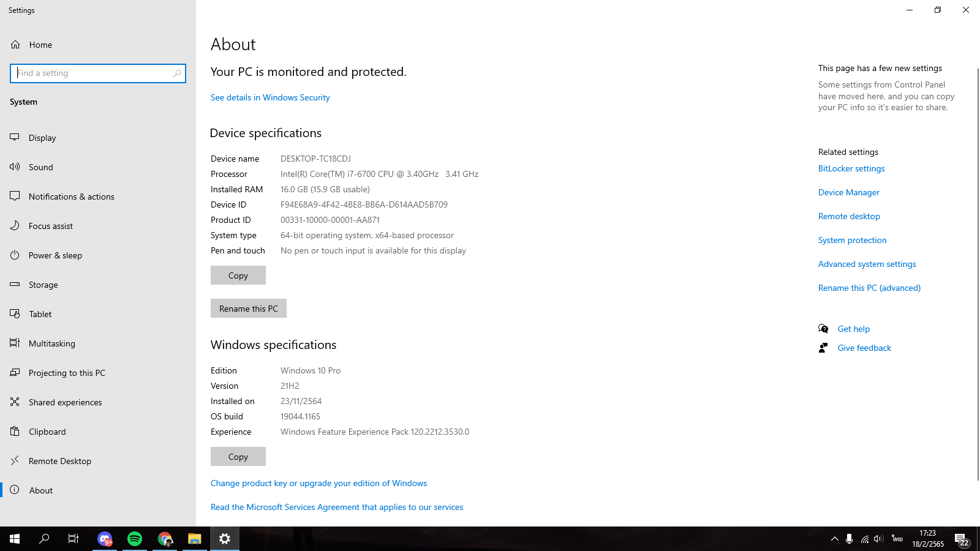
Task: Click the Product ID value 00331-10000-00001-AA871
Action: tap(330, 220)
